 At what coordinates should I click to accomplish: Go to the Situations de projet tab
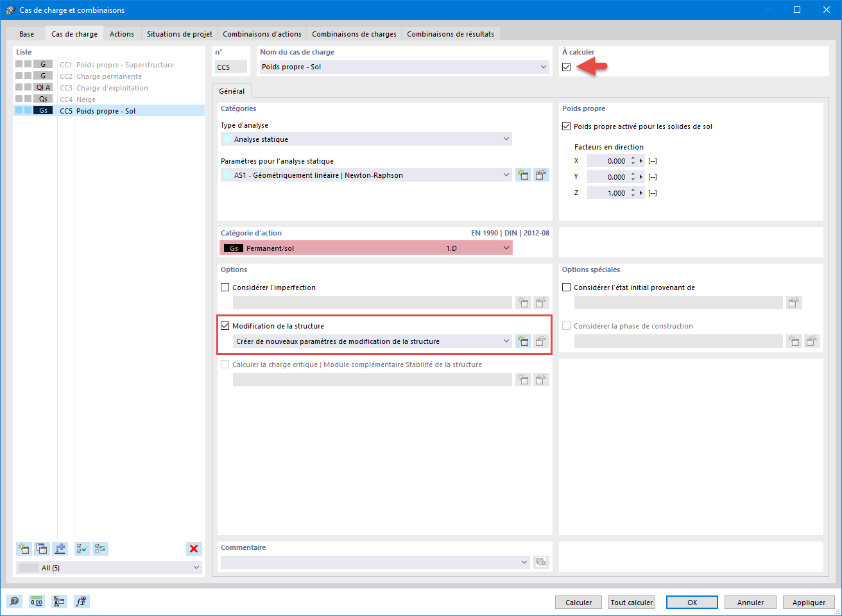point(180,34)
